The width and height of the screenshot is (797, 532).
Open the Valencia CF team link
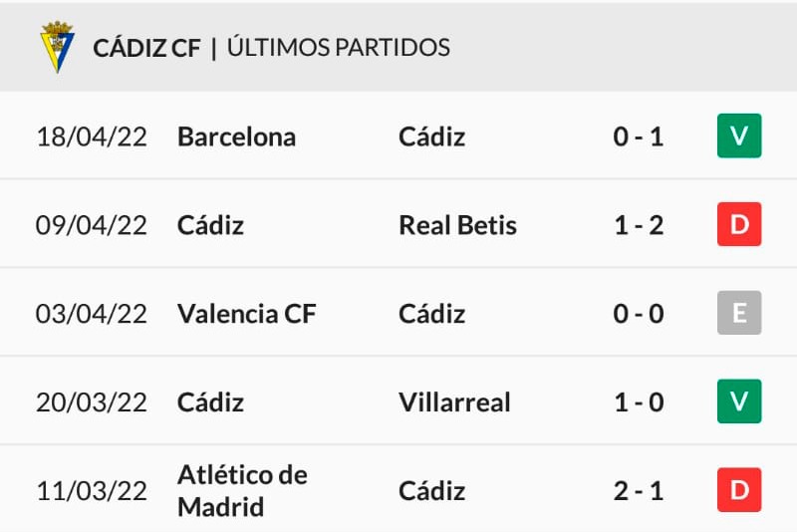click(x=246, y=314)
